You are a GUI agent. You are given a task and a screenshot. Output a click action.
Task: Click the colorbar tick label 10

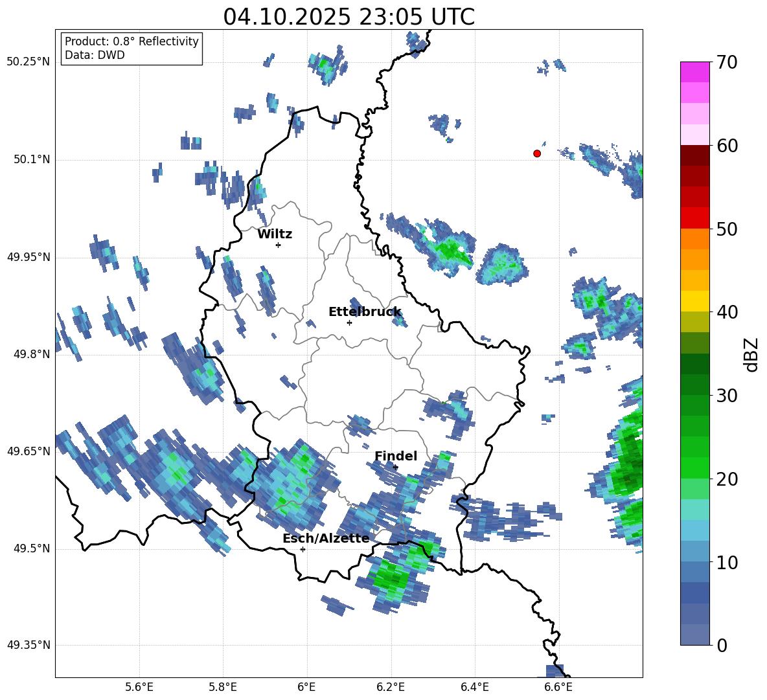click(727, 562)
